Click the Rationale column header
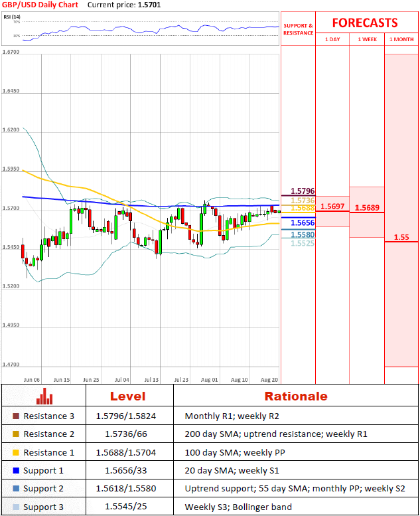 pyautogui.click(x=296, y=396)
